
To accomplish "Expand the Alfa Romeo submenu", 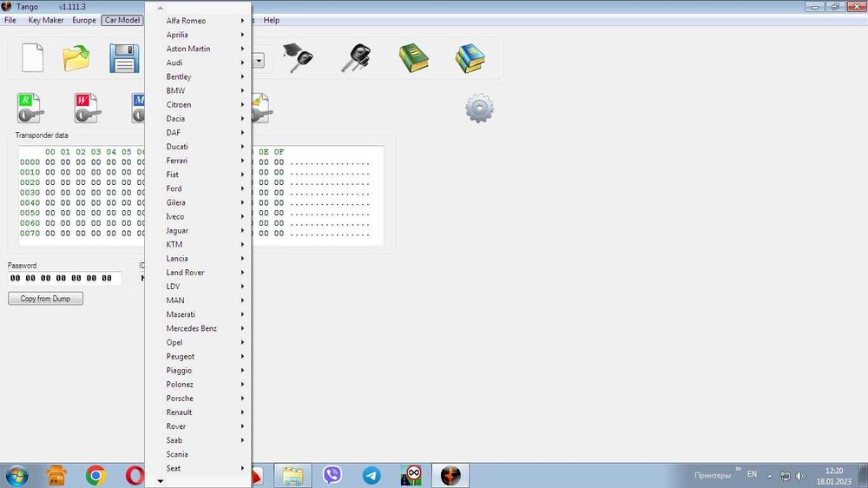I will coord(198,21).
